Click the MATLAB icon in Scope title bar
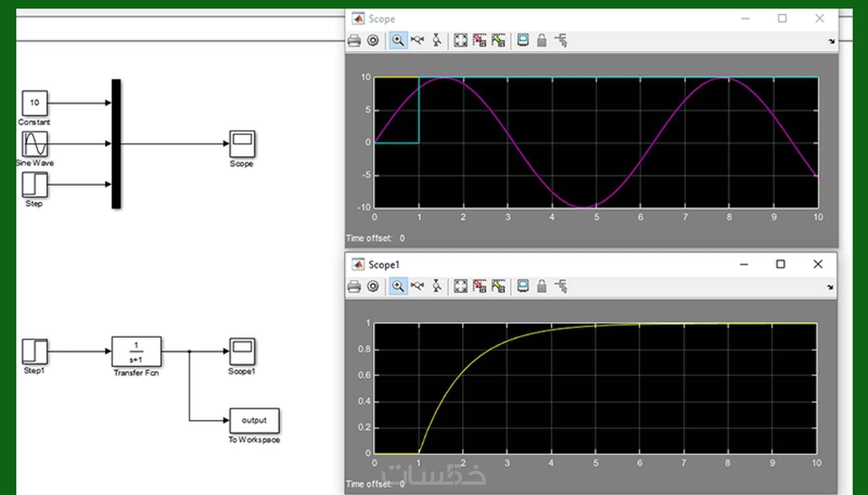 (358, 19)
